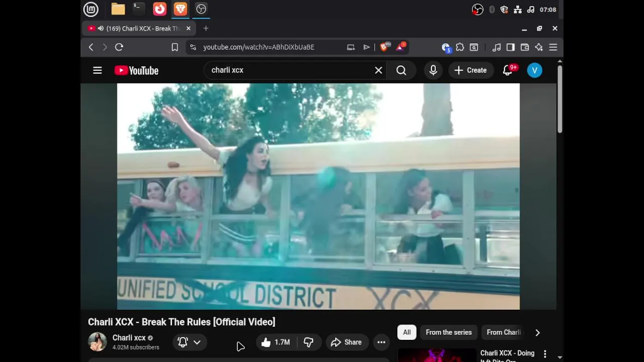This screenshot has width=644, height=362.
Task: Like the video with 1.7M likes
Action: (x=276, y=342)
